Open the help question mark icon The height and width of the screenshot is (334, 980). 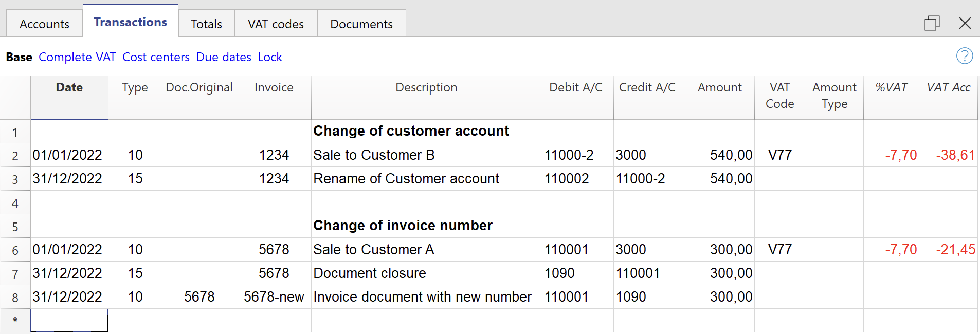tap(964, 55)
